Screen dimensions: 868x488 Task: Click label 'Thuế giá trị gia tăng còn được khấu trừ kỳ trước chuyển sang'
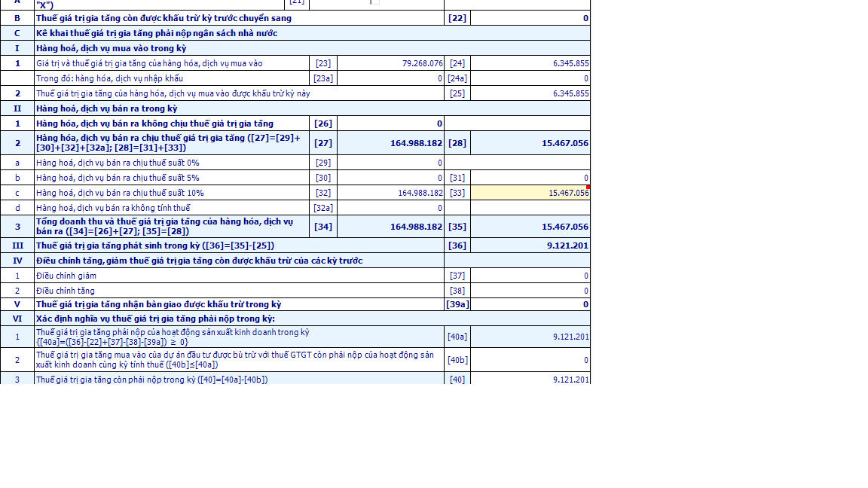(x=164, y=18)
